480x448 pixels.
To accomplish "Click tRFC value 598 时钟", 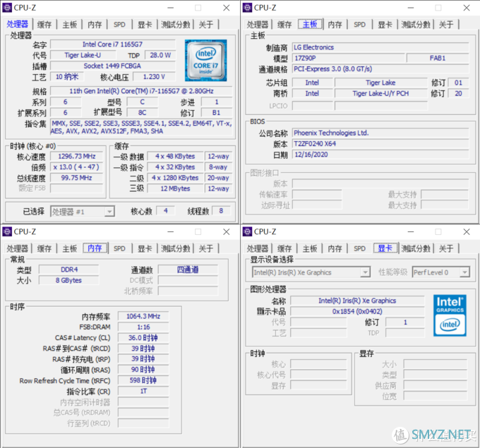I will click(x=143, y=380).
